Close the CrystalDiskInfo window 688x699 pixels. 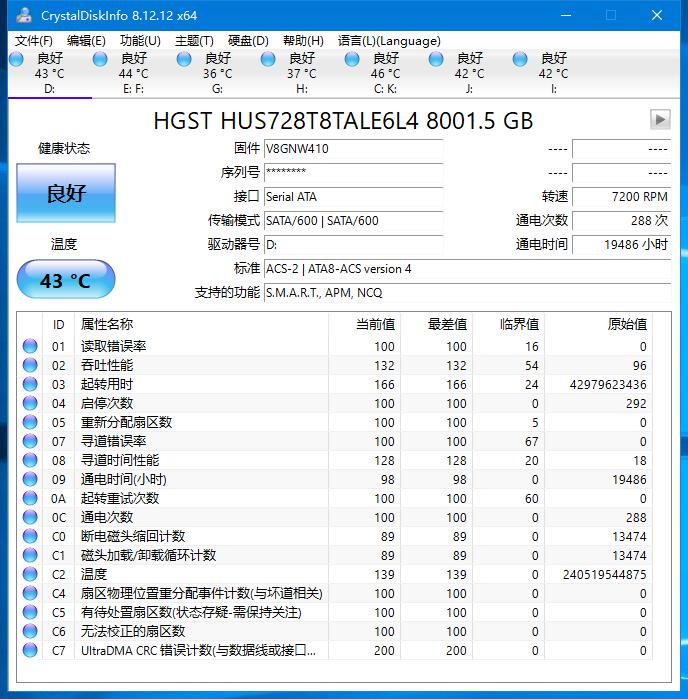click(x=657, y=15)
